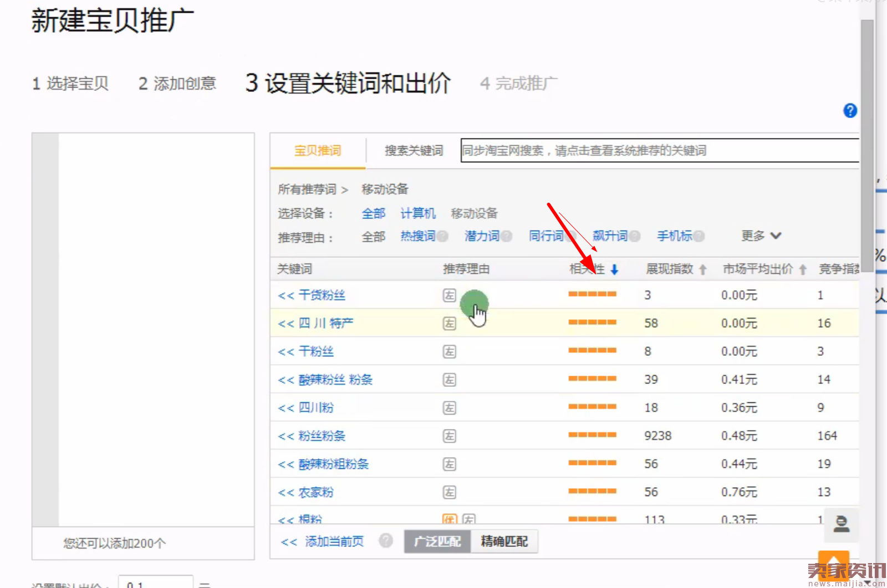The width and height of the screenshot is (887, 588).
Task: Filter by 热搜词 reason
Action: click(x=418, y=236)
